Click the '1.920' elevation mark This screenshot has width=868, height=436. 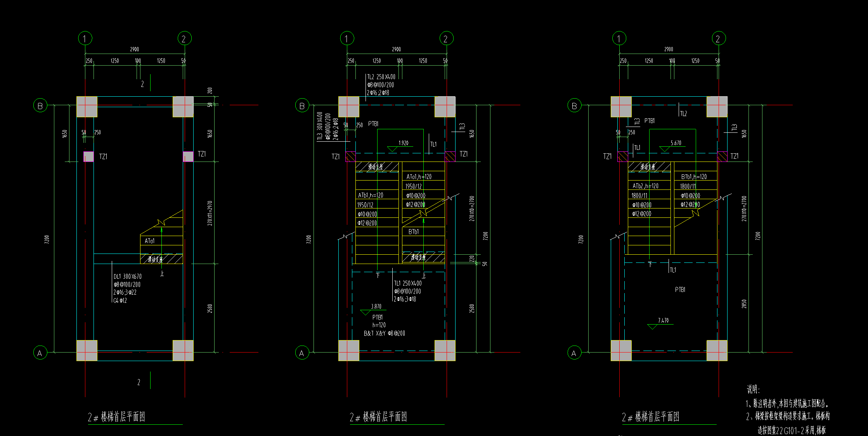point(404,143)
